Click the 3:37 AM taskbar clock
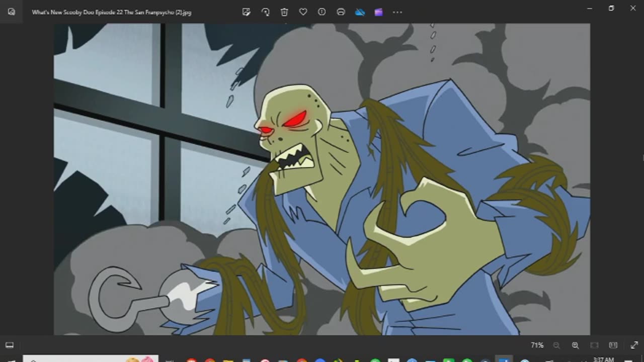 point(603,359)
